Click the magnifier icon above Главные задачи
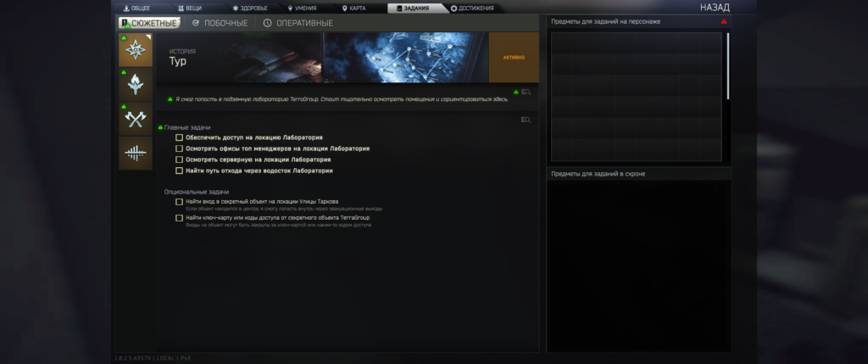This screenshot has width=868, height=364. pyautogui.click(x=526, y=120)
